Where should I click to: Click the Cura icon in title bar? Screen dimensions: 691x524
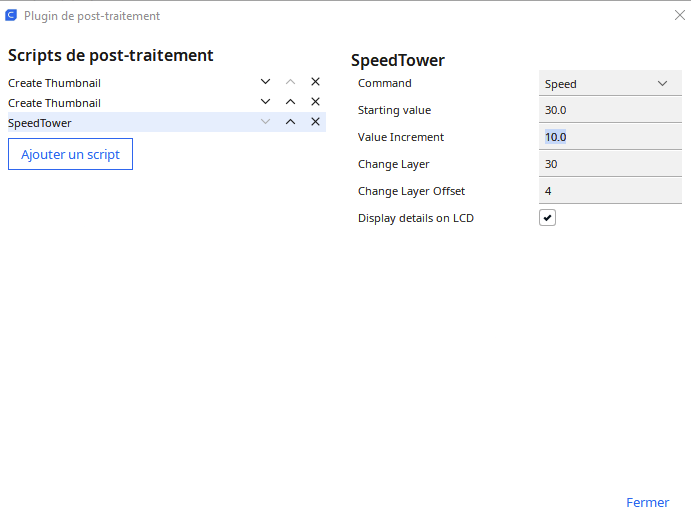click(11, 16)
